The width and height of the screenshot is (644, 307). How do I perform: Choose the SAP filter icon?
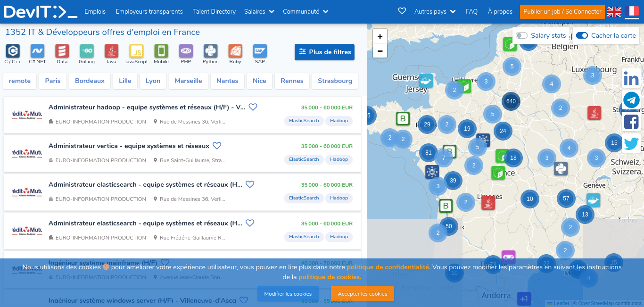click(260, 51)
